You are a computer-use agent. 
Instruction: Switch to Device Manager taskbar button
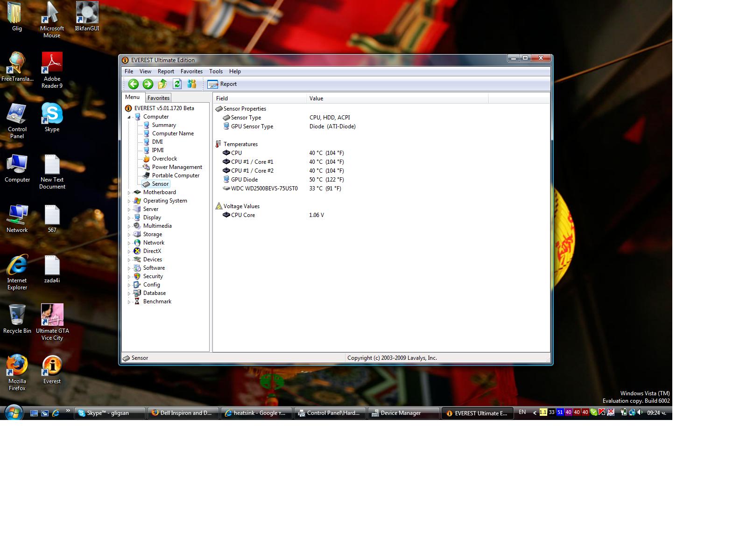(404, 413)
